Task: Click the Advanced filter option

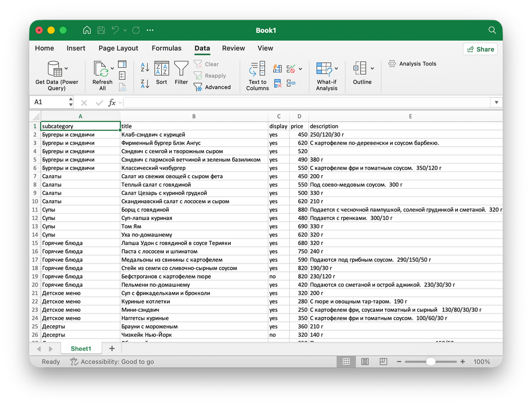Action: [x=212, y=87]
